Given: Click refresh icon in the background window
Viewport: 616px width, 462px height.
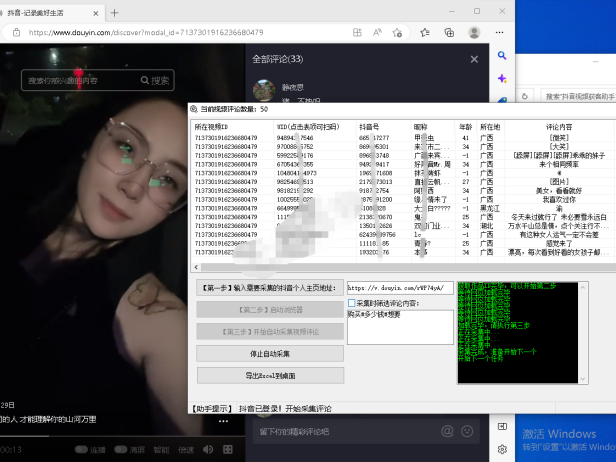Looking at the screenshot, I should point(524,96).
